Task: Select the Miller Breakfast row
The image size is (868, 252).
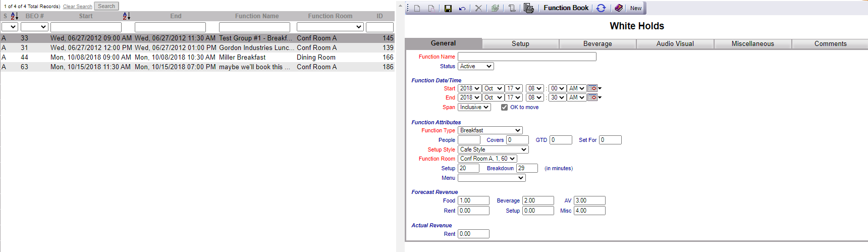Action: click(197, 57)
